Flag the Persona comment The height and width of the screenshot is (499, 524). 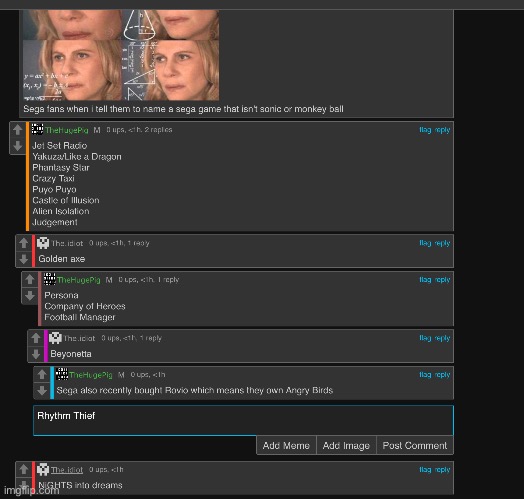[425, 279]
